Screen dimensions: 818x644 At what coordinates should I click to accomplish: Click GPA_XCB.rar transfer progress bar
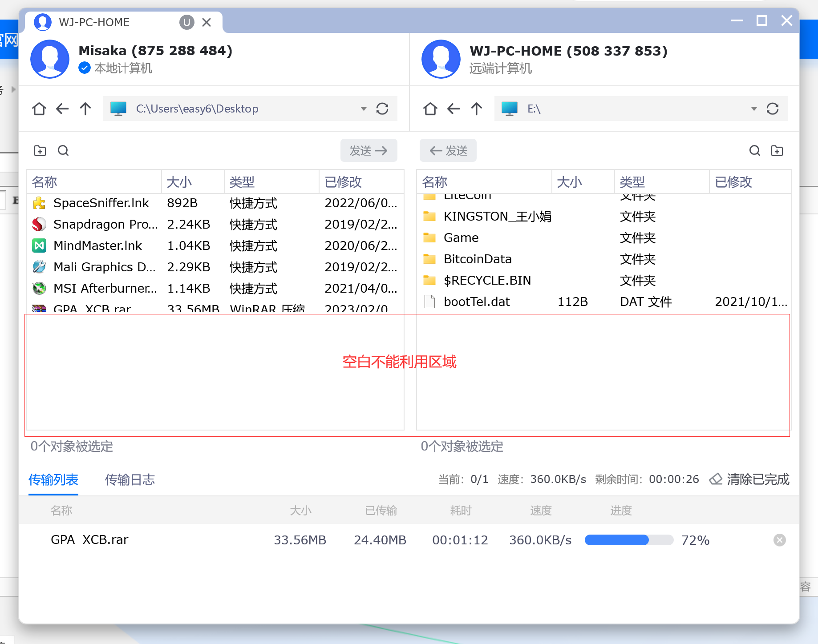pos(629,540)
